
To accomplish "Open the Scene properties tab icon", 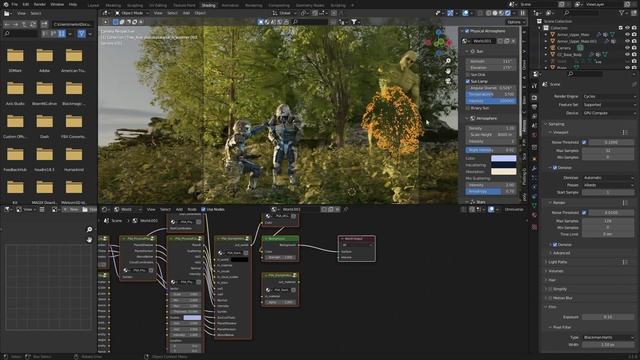I will point(534,127).
